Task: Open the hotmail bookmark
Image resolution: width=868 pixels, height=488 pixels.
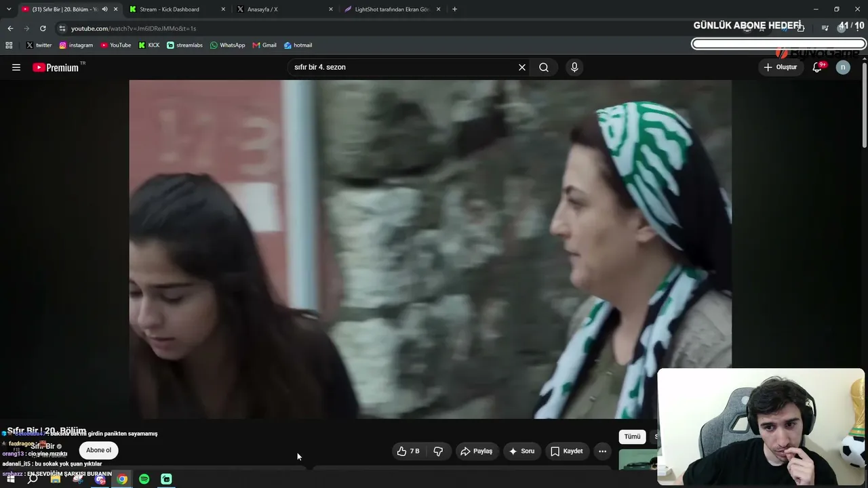Action: [298, 45]
